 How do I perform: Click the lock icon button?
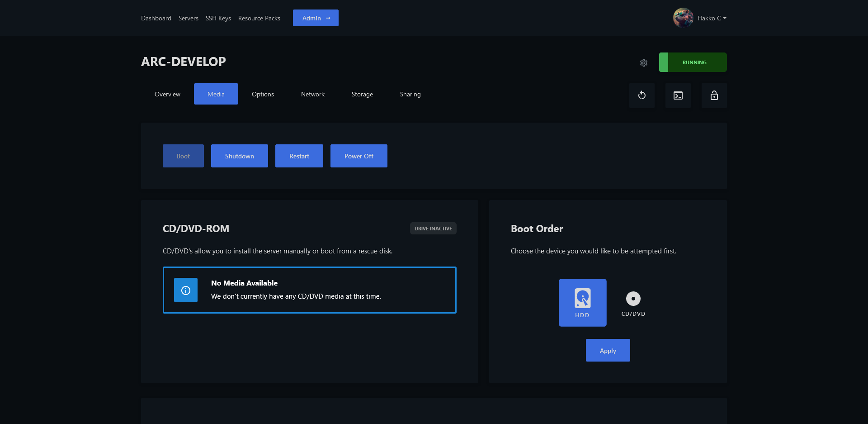(714, 95)
